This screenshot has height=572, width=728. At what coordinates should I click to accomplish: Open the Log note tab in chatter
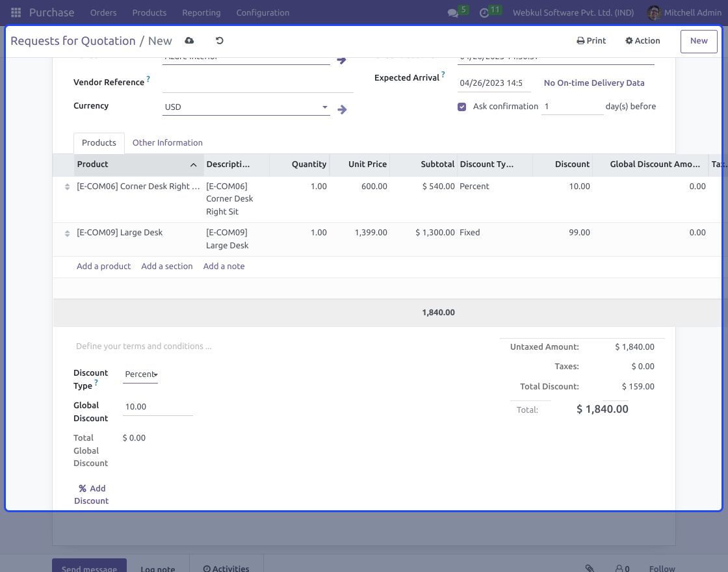(x=158, y=568)
